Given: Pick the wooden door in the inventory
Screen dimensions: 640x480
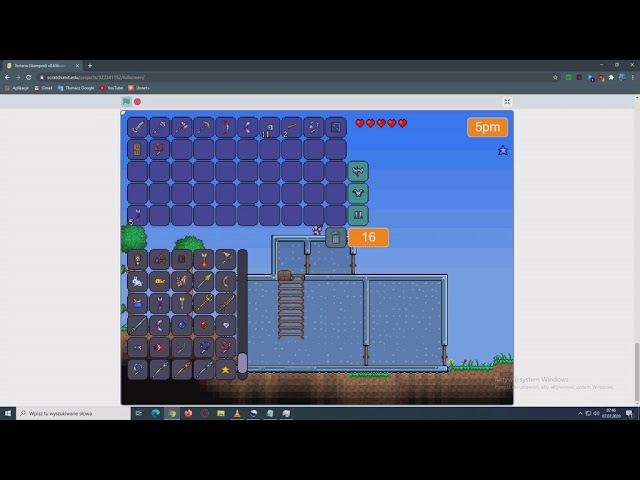Looking at the screenshot, I should pos(137,149).
